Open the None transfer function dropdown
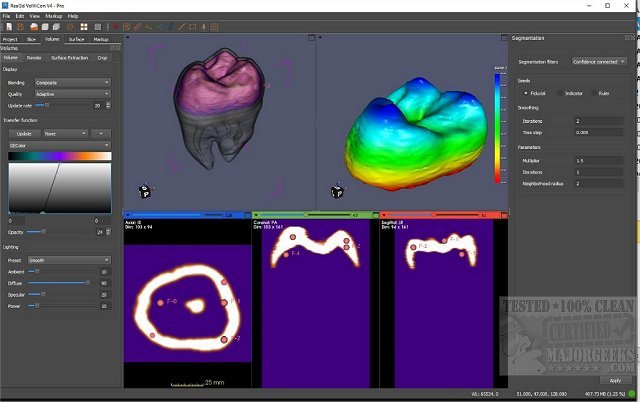This screenshot has width=640, height=402. pos(65,133)
